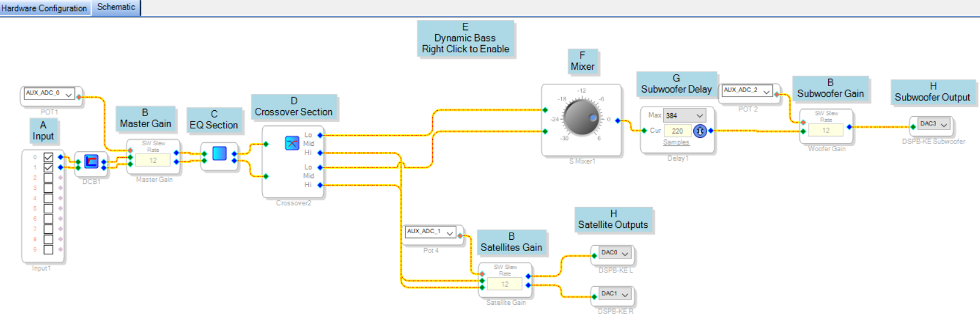The width and height of the screenshot is (980, 320).
Task: Open the AUX_ADC_0 dropdown
Action: (69, 94)
